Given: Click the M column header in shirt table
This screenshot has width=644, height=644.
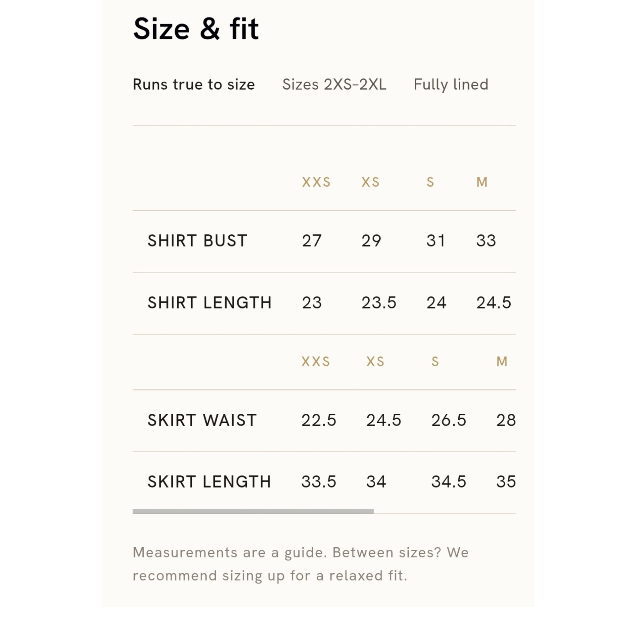Looking at the screenshot, I should [x=482, y=182].
